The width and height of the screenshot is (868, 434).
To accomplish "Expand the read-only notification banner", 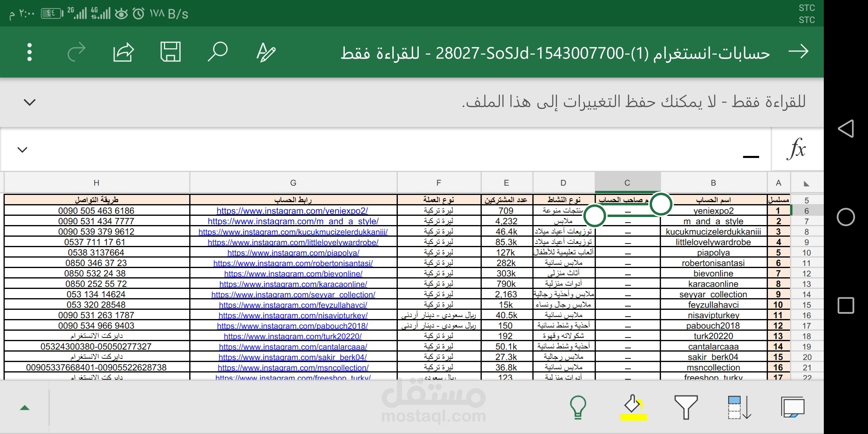I will (x=29, y=103).
